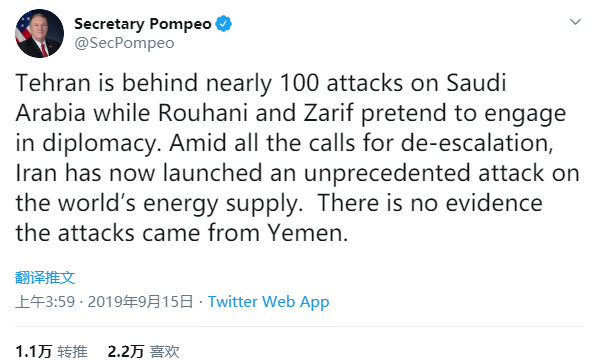Click the American flag in the avatar
The height and width of the screenshot is (360, 597).
tap(23, 29)
